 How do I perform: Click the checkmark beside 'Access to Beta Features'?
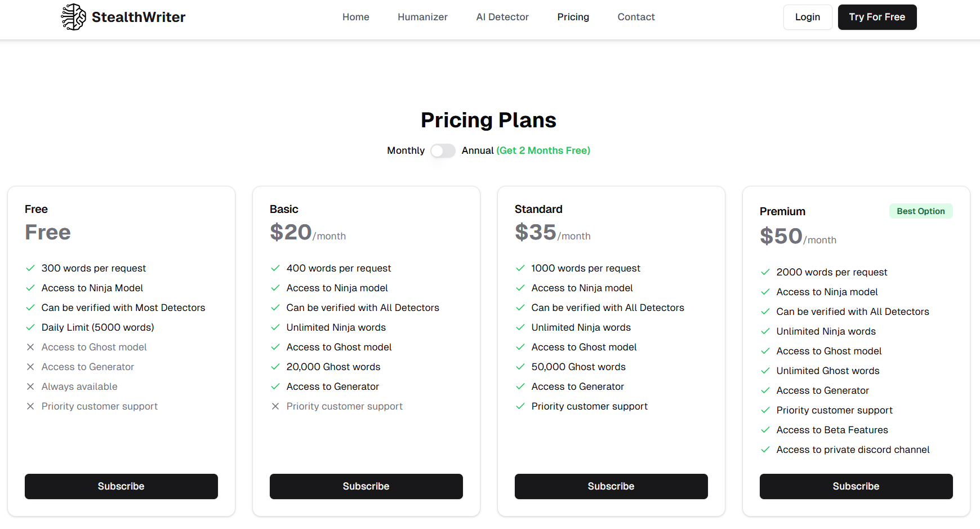pos(765,430)
